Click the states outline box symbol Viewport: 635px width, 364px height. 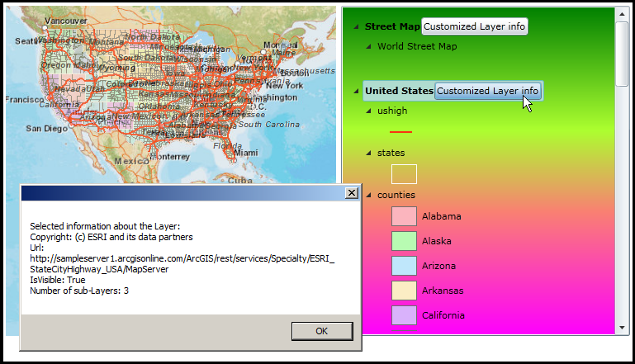[404, 174]
